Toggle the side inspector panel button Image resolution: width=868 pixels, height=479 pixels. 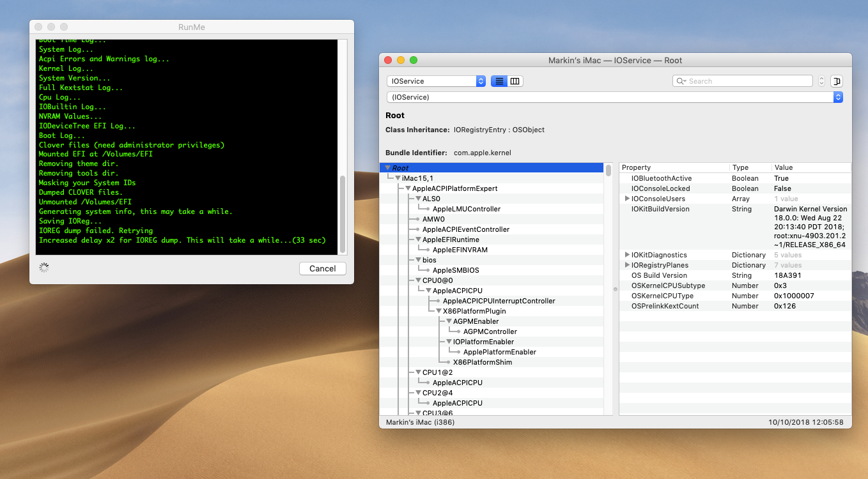[x=837, y=81]
